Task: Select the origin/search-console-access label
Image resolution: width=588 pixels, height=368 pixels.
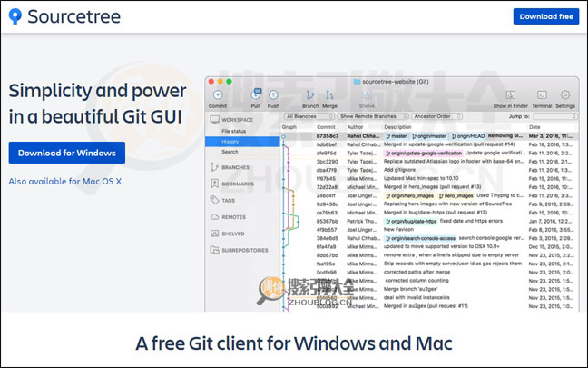Action: (x=420, y=238)
